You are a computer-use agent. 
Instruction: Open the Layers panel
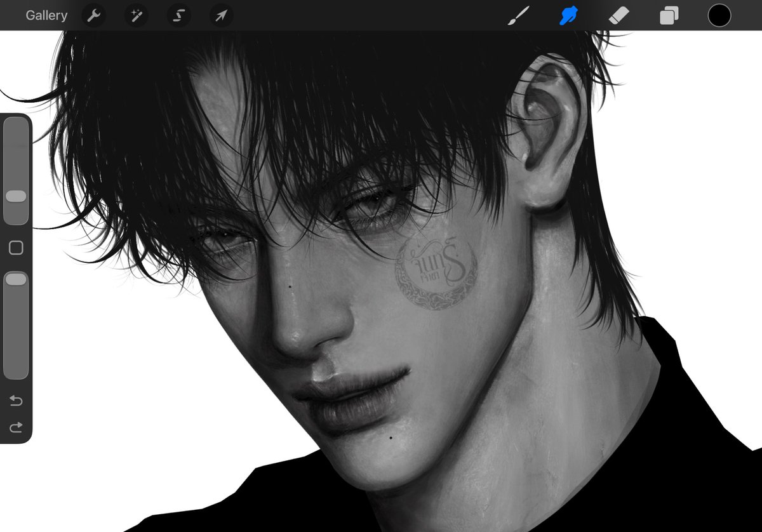pyautogui.click(x=669, y=16)
